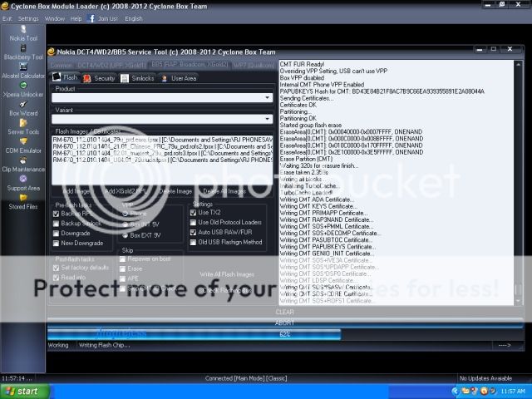Enable the Backup Simlock checkbox
Screen dimensions: 532x399
[x=57, y=224]
